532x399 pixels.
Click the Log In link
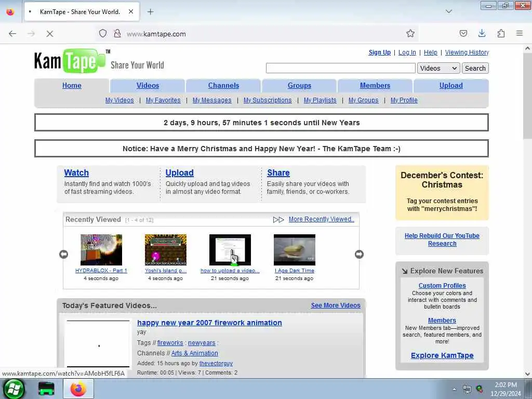(x=407, y=52)
